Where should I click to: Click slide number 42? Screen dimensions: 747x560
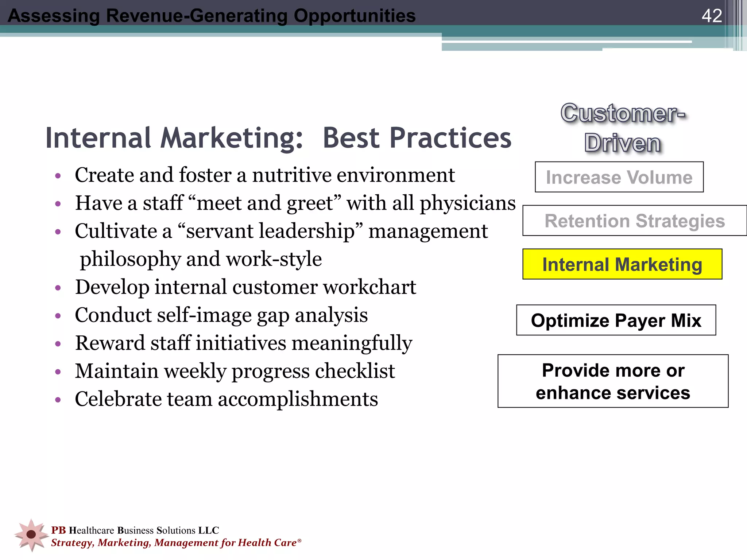point(712,16)
